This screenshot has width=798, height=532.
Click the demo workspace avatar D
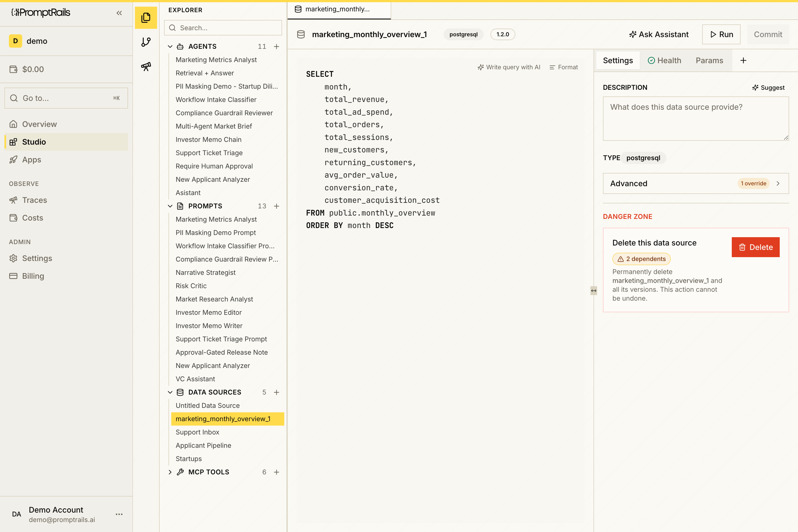tap(15, 41)
